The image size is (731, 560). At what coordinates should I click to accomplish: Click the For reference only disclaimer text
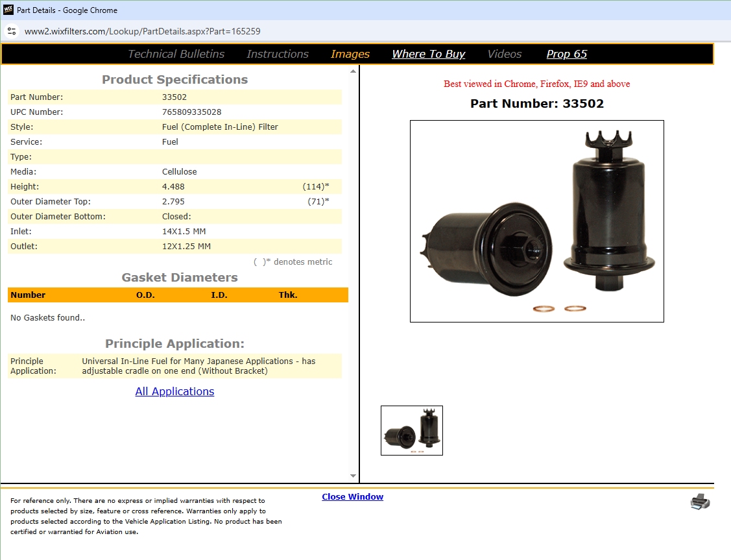click(146, 516)
